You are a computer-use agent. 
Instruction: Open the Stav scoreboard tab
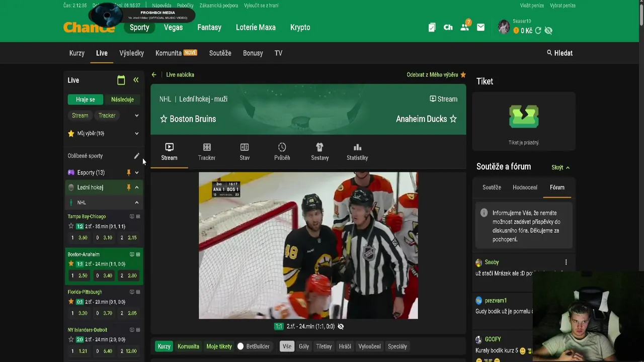click(x=245, y=152)
